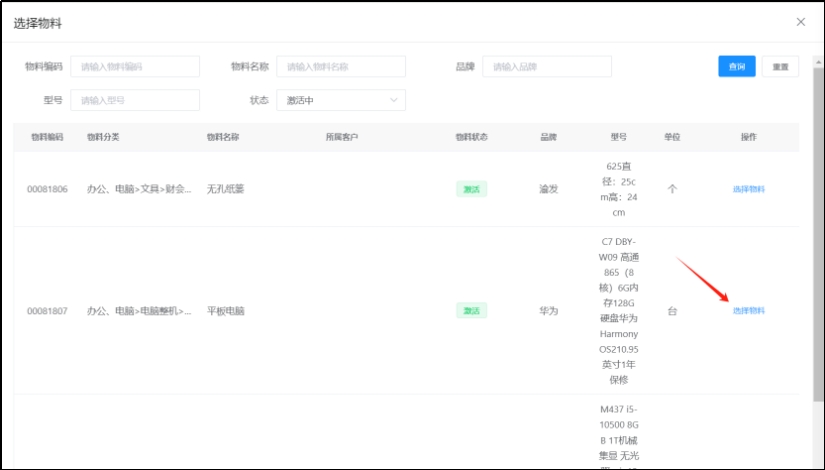This screenshot has width=825, height=470.
Task: Click the 操作 column header
Action: (748, 137)
